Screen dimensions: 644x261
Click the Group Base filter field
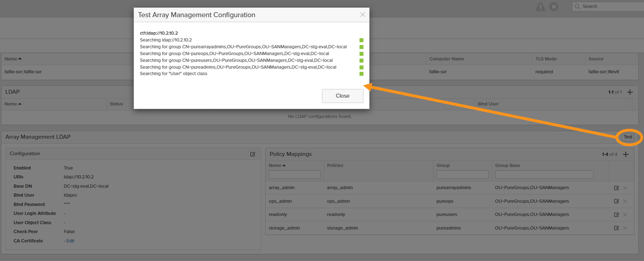544,174
